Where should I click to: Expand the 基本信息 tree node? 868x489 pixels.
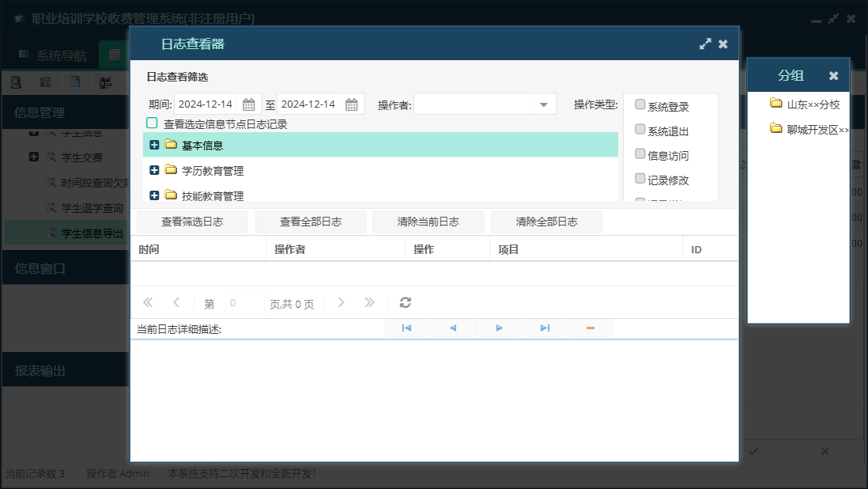click(154, 145)
